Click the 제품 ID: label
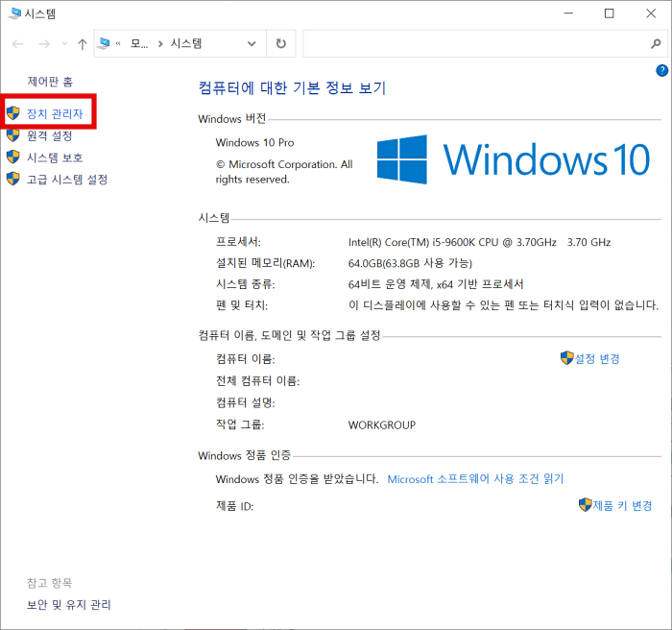Image resolution: width=672 pixels, height=630 pixels. 235,506
